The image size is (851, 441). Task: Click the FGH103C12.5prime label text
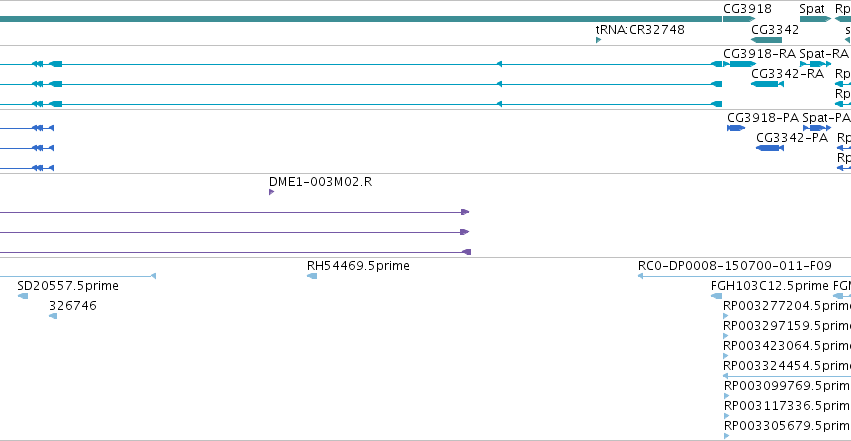(770, 286)
